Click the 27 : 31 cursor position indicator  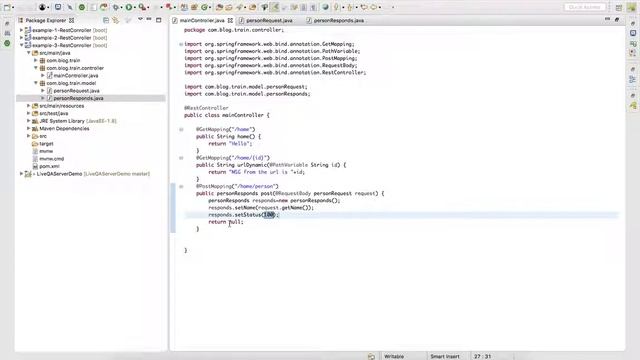tap(482, 356)
